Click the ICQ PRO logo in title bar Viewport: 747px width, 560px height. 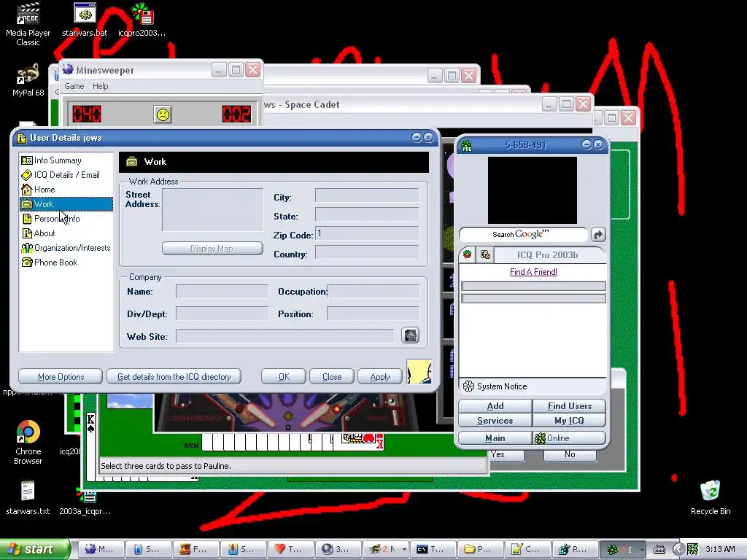click(x=466, y=145)
